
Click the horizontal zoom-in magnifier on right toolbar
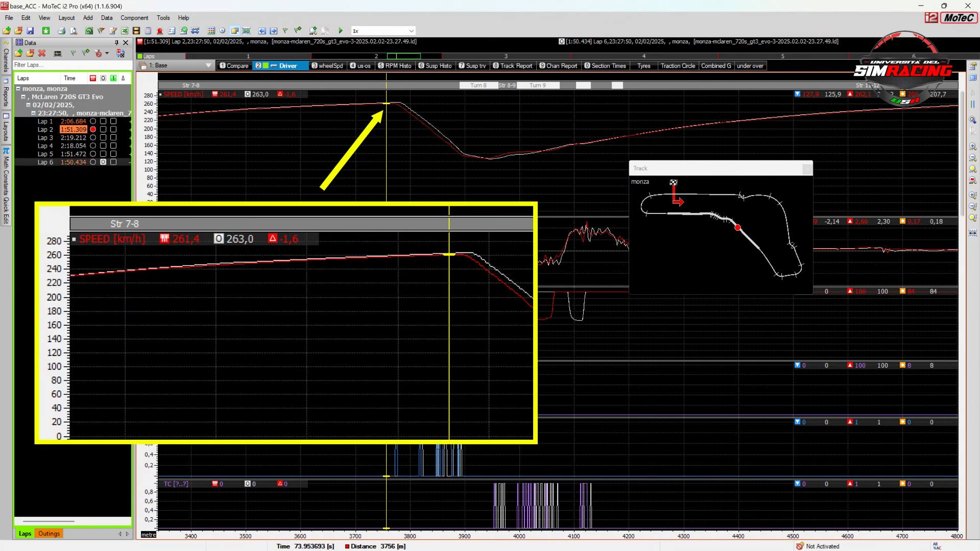point(972,147)
